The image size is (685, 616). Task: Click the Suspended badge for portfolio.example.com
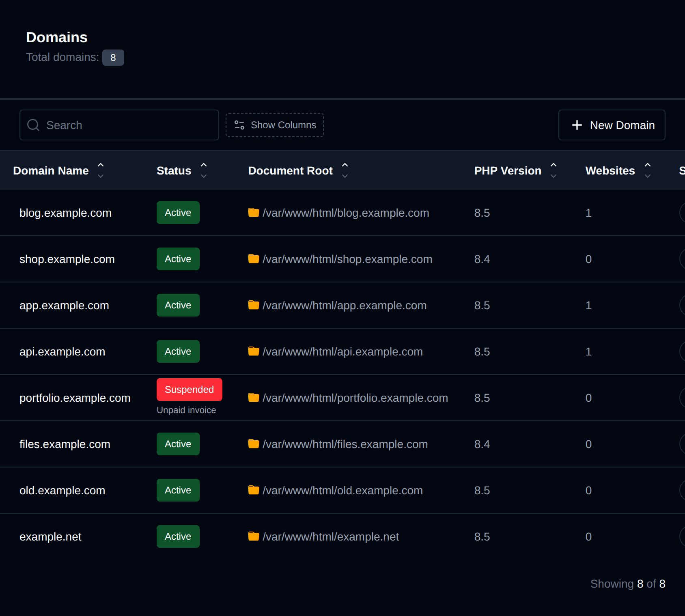coord(190,390)
